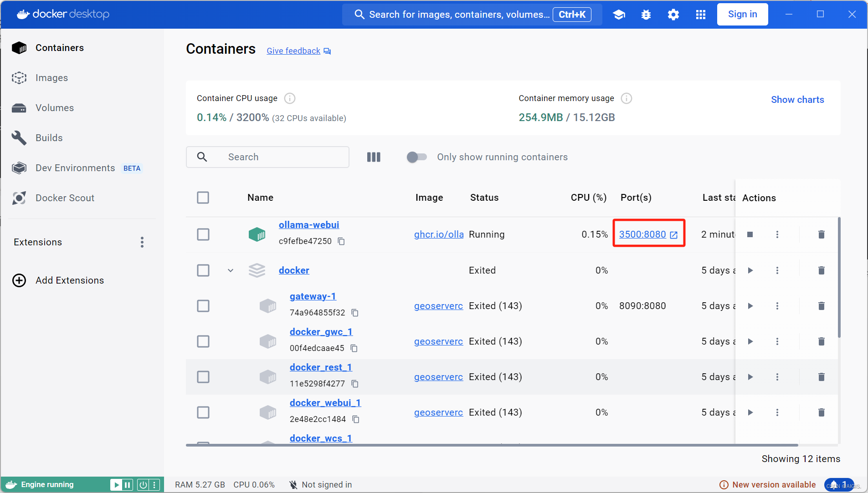Click the containers Search field
The width and height of the screenshot is (868, 493).
click(267, 157)
